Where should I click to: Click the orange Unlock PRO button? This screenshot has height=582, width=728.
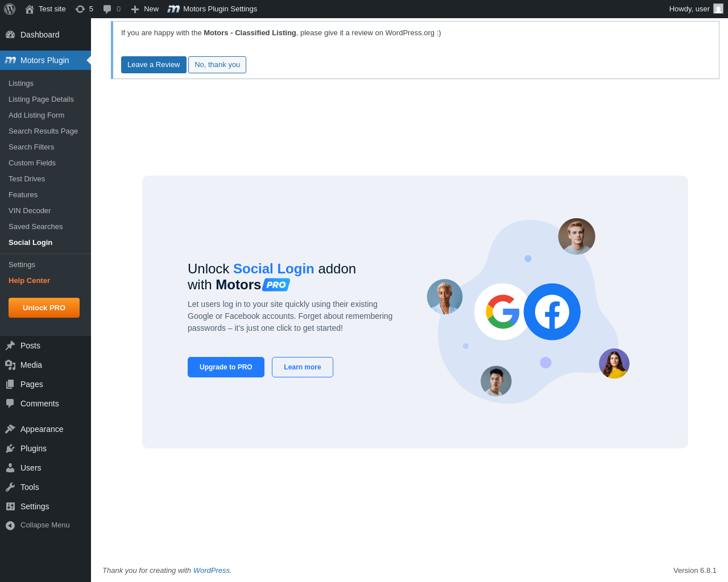(44, 307)
